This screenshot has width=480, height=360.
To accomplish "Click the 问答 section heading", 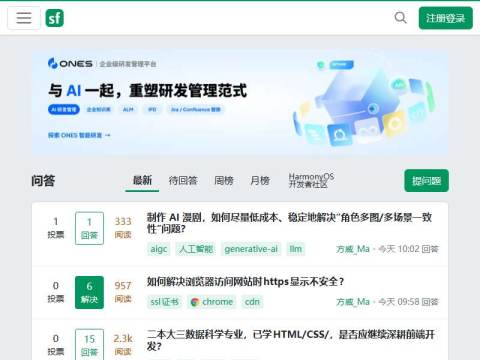I will [43, 181].
